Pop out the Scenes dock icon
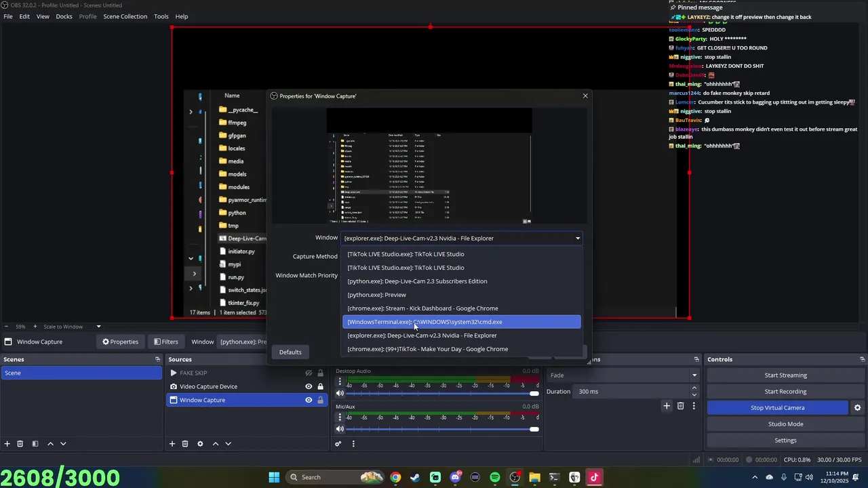 [157, 359]
